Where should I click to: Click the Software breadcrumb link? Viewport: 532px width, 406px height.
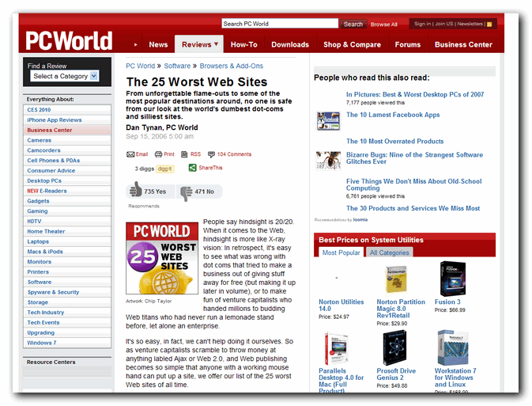177,66
